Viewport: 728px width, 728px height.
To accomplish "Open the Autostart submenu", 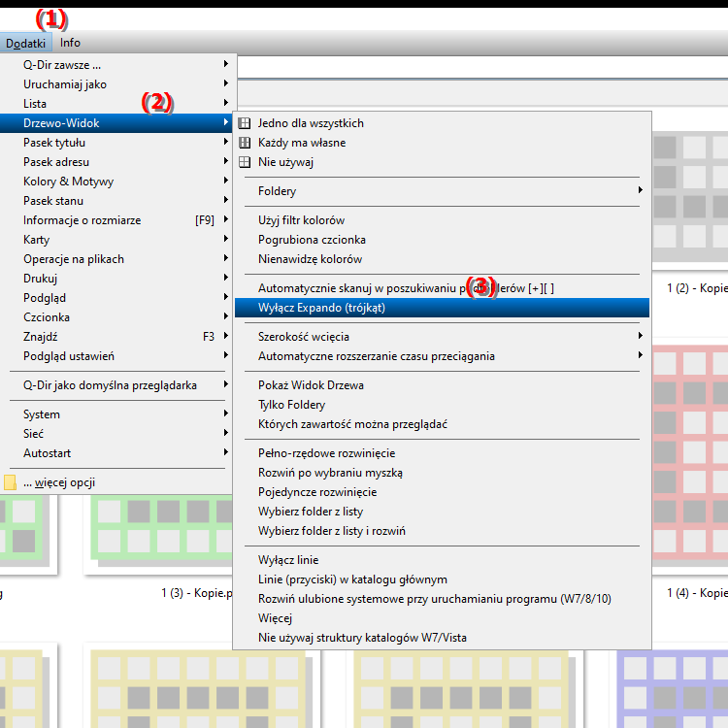I will coord(116,453).
